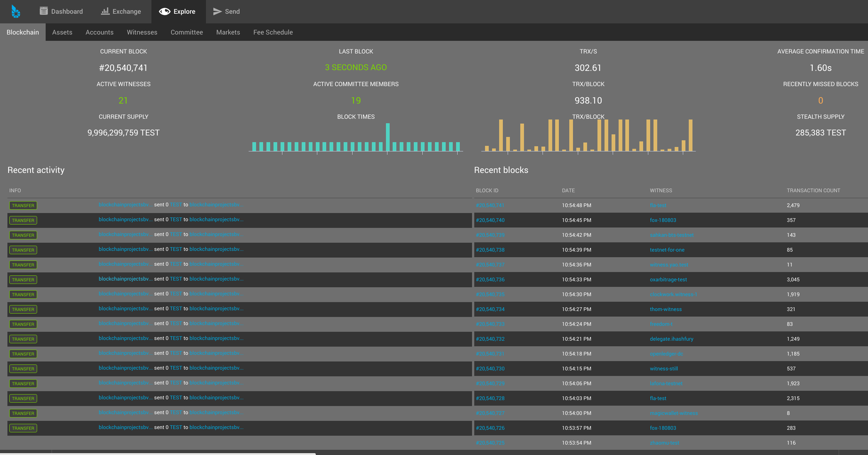Click the TRANSFER badge in first activity row
The height and width of the screenshot is (455, 868).
point(23,205)
